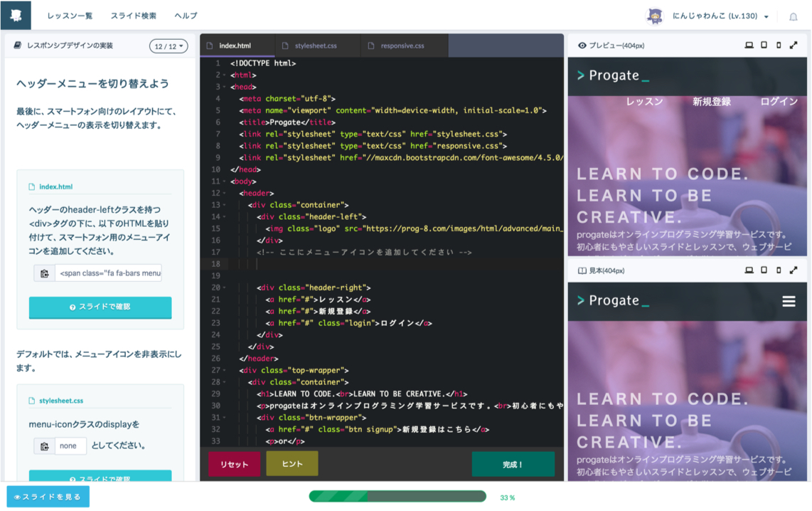
Task: Click the open-book icon next to 見本
Action: point(582,270)
